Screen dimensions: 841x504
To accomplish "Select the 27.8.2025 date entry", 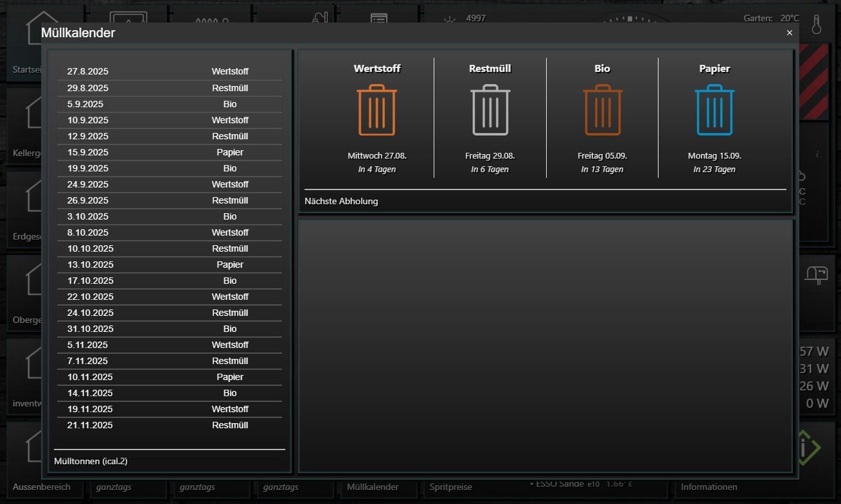I will (x=88, y=71).
